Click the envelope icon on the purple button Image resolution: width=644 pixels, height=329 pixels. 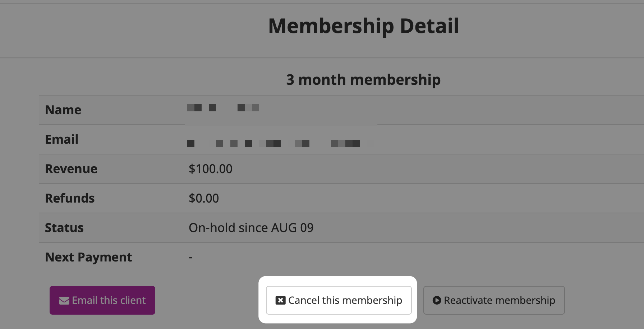coord(64,301)
